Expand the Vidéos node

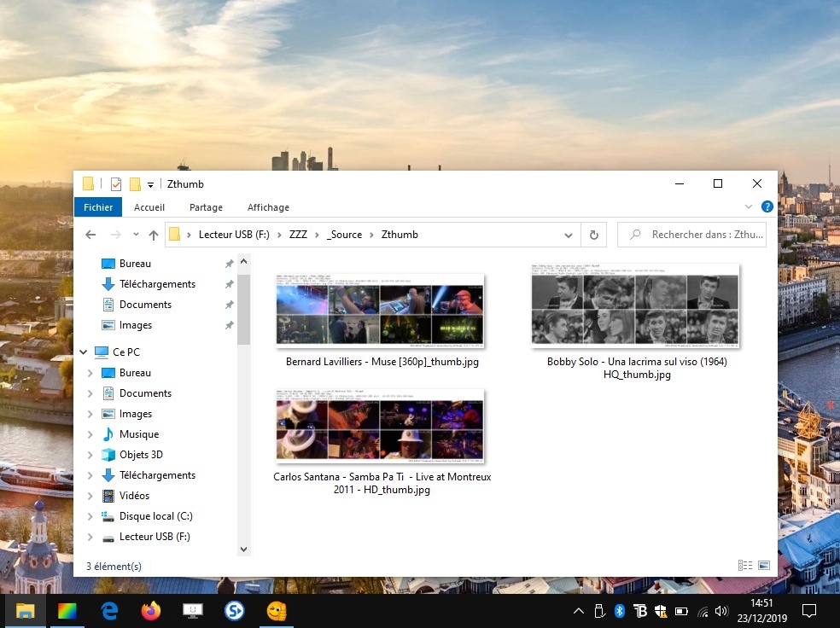pyautogui.click(x=90, y=496)
